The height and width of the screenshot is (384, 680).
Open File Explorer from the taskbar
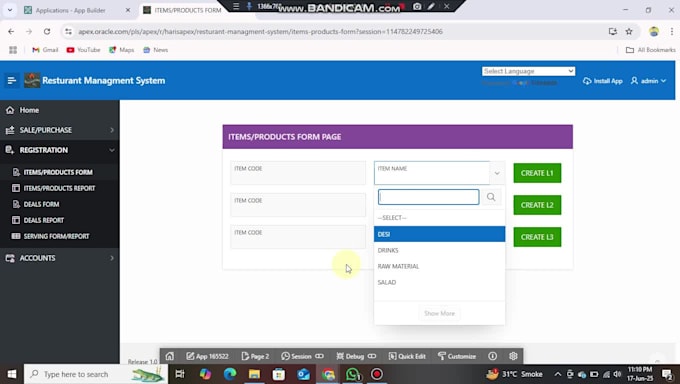254,374
